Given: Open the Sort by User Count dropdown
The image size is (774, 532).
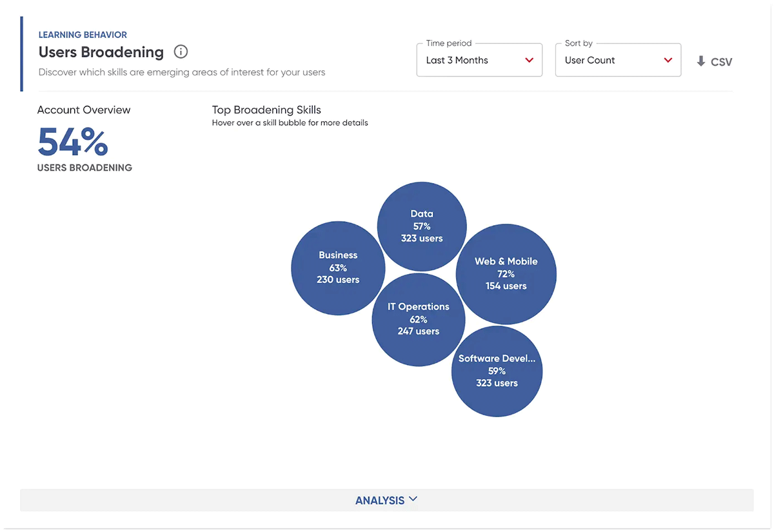Looking at the screenshot, I should point(618,60).
